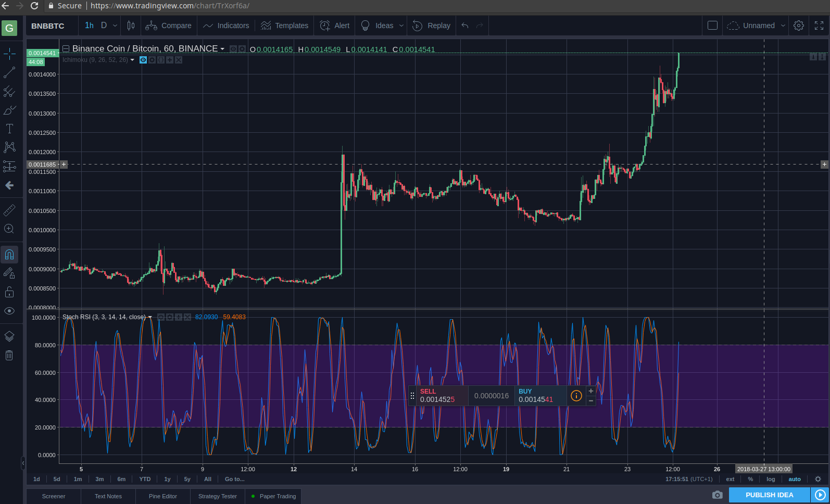Image resolution: width=830 pixels, height=504 pixels.
Task: Increase order quantity with plus
Action: (x=591, y=391)
